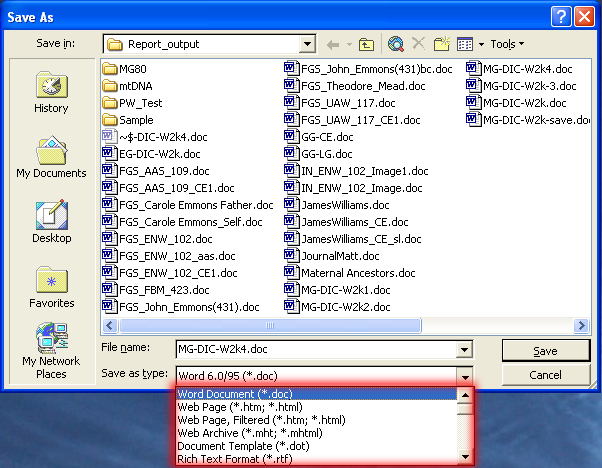Select FGS_UAW_117_CE1.doc

pyautogui.click(x=352, y=120)
